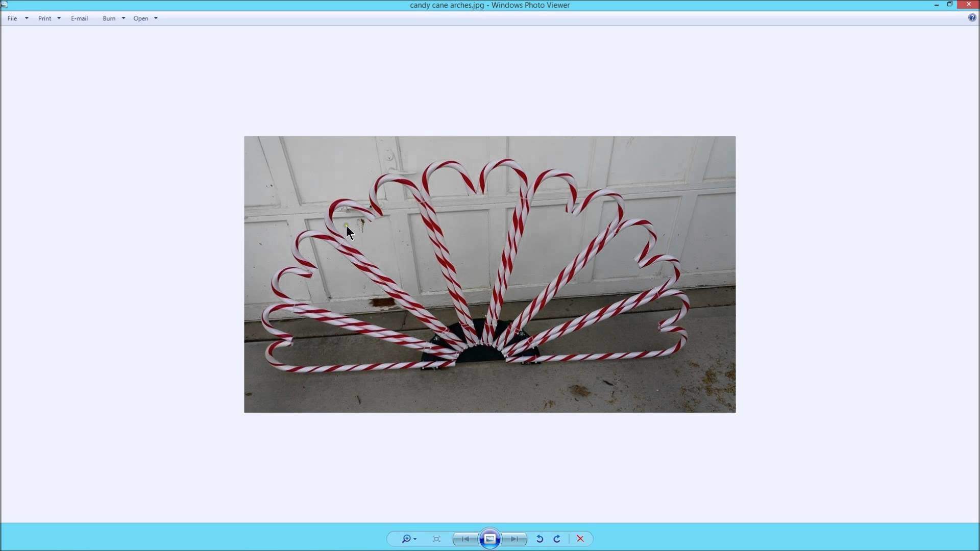Open the Print menu
Viewport: 980px width, 551px height.
coord(44,18)
